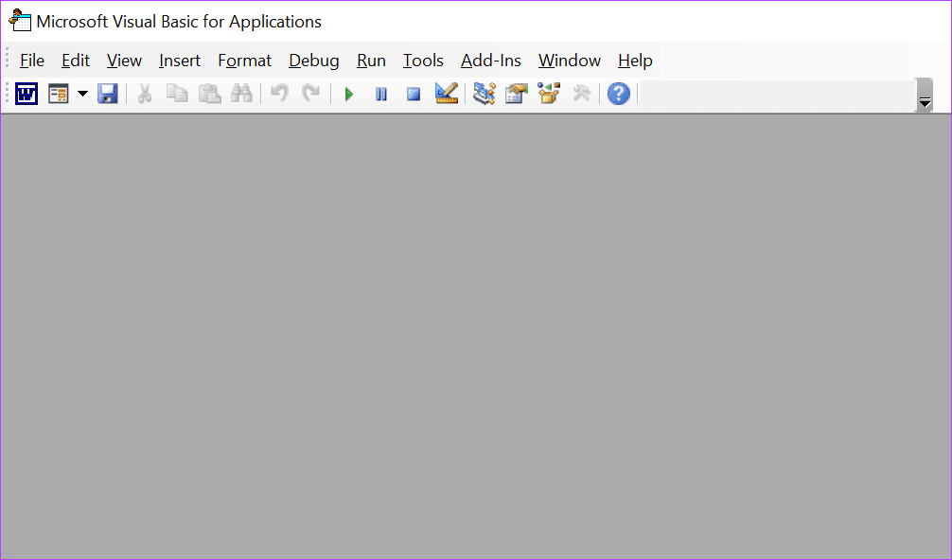Open the Insert menu
This screenshot has height=560, width=952.
pyautogui.click(x=180, y=61)
